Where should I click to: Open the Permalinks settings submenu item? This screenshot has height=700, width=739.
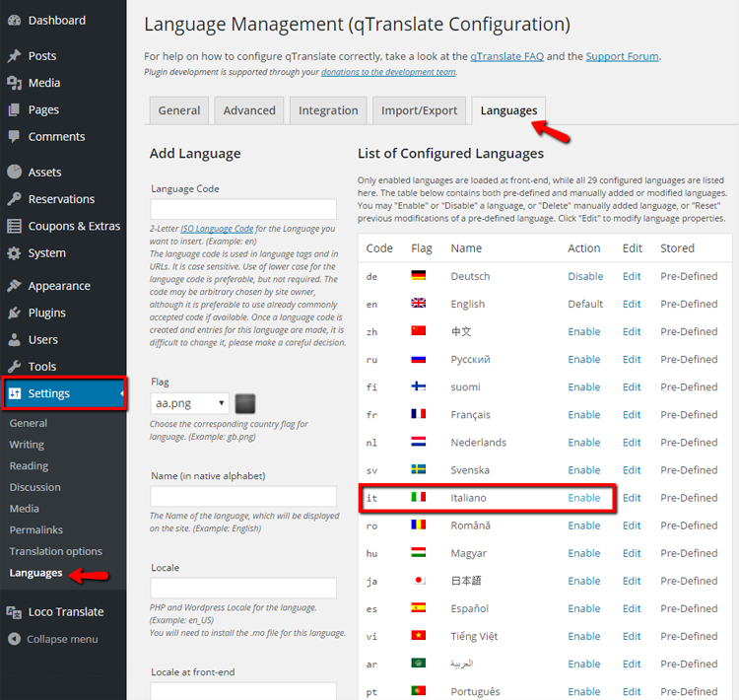[35, 530]
